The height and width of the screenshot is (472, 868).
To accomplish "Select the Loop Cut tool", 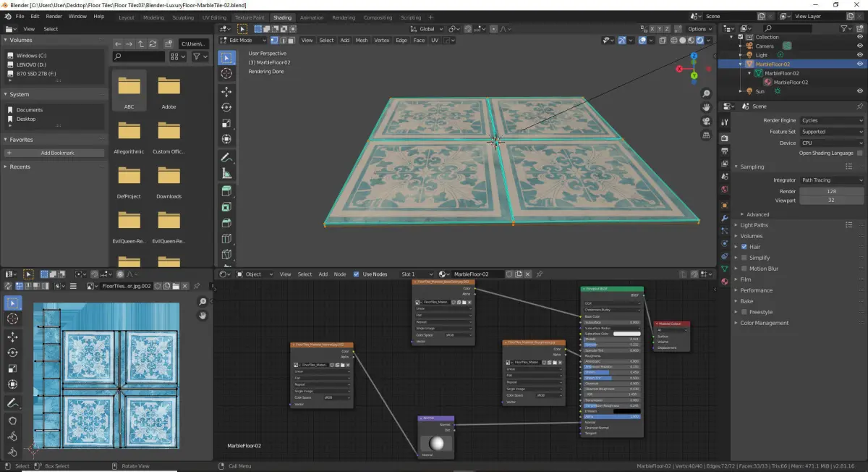I will pos(226,239).
